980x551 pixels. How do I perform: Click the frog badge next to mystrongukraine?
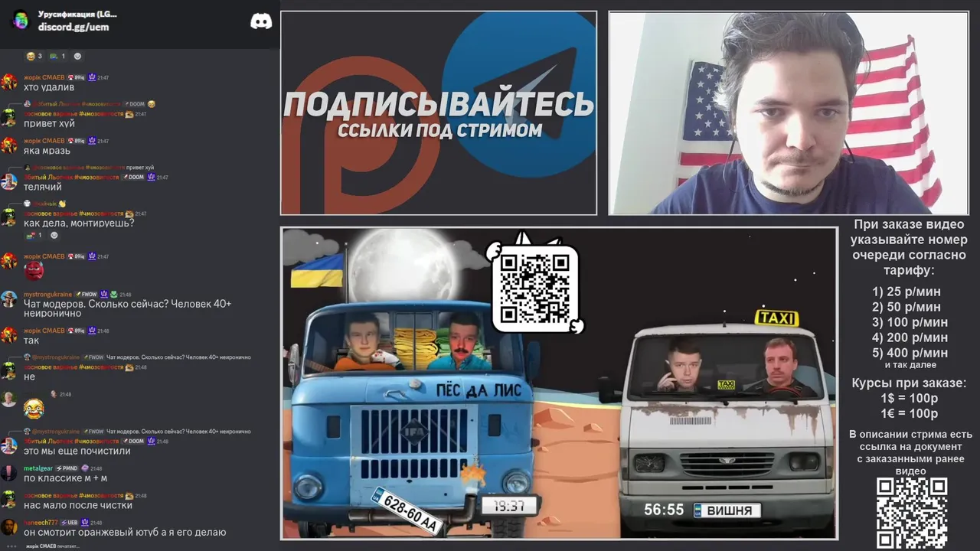click(113, 294)
